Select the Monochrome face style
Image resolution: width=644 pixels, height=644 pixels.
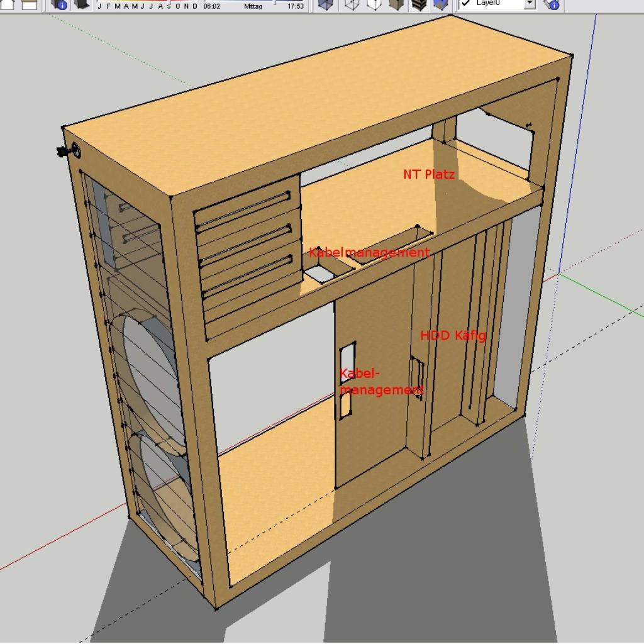coord(441,4)
